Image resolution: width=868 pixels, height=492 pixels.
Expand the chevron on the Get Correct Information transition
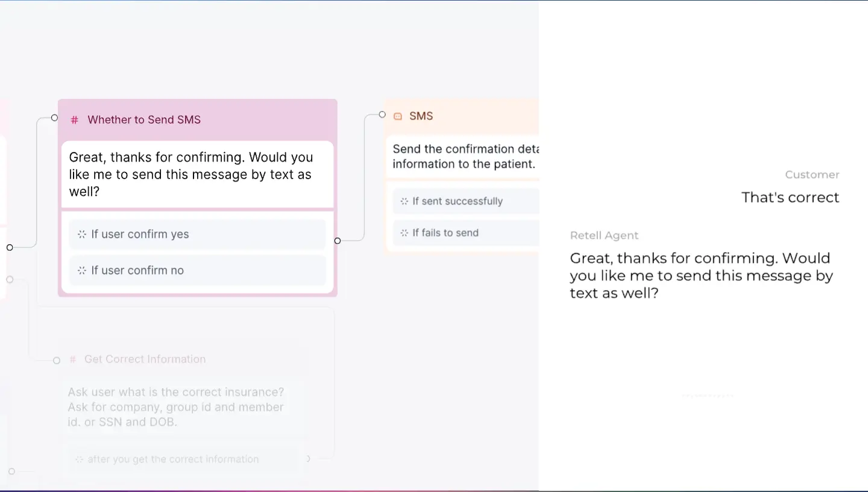pos(308,459)
